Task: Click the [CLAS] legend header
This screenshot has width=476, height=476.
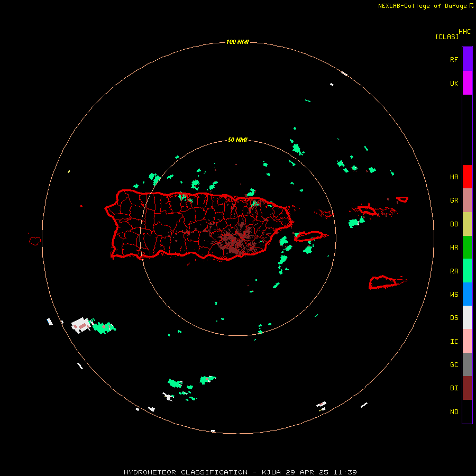Action: [447, 36]
